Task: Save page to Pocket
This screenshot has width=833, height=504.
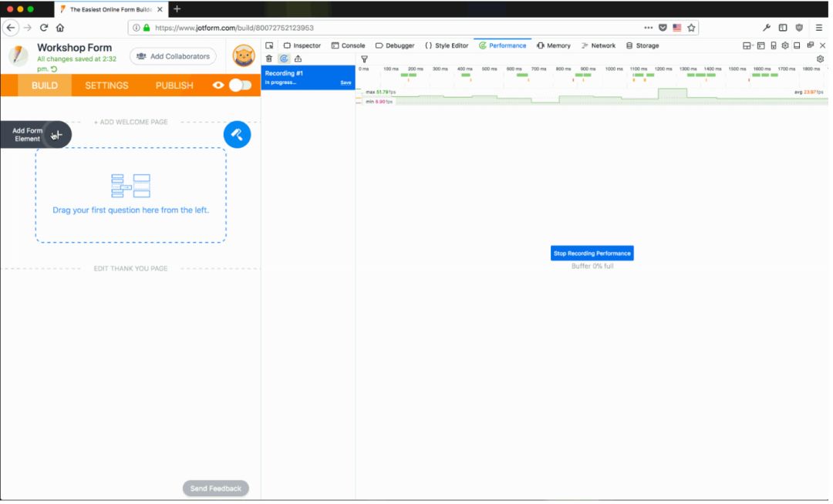Action: coord(663,28)
